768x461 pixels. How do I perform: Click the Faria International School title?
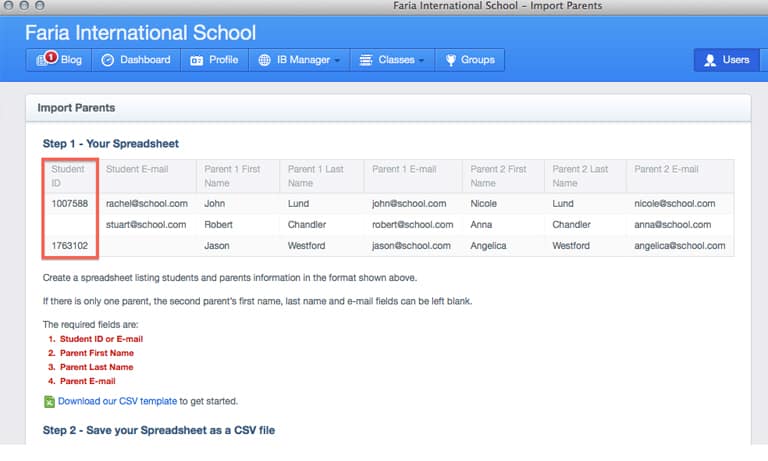141,33
